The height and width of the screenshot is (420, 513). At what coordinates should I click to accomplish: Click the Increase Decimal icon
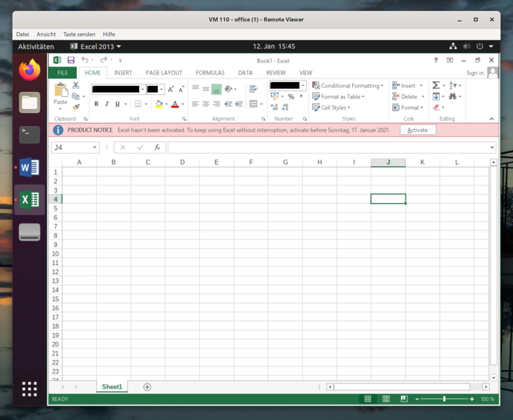(x=274, y=106)
